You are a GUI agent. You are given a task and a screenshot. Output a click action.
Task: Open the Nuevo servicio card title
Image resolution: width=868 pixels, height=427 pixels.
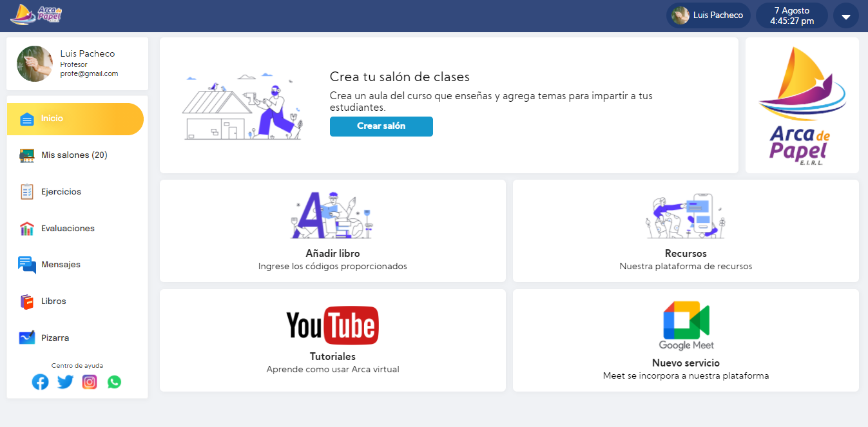(686, 363)
